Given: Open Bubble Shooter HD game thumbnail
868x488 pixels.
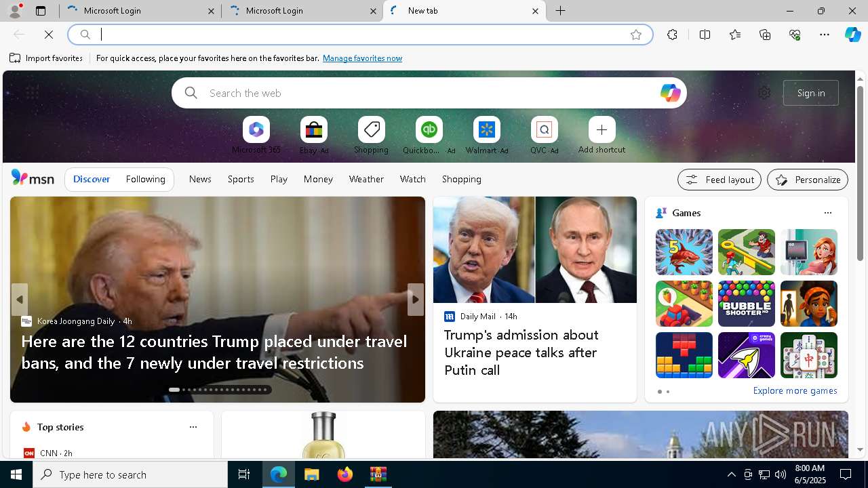Looking at the screenshot, I should [747, 304].
